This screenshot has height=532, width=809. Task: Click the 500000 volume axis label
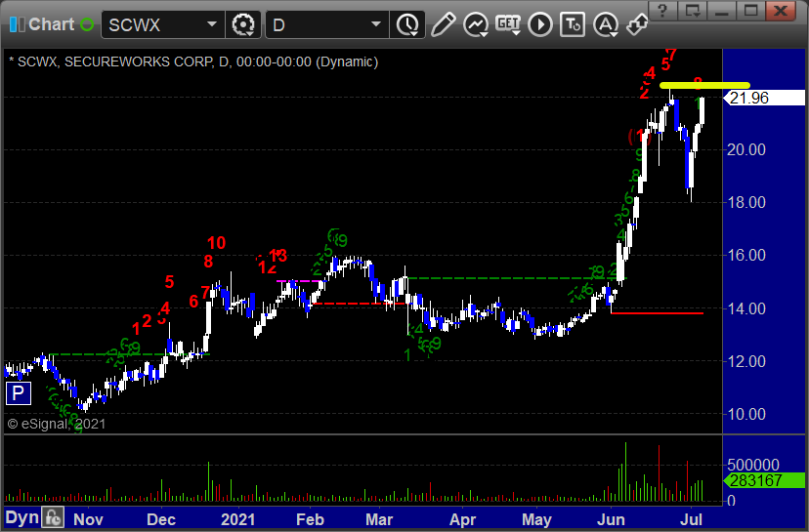point(753,465)
